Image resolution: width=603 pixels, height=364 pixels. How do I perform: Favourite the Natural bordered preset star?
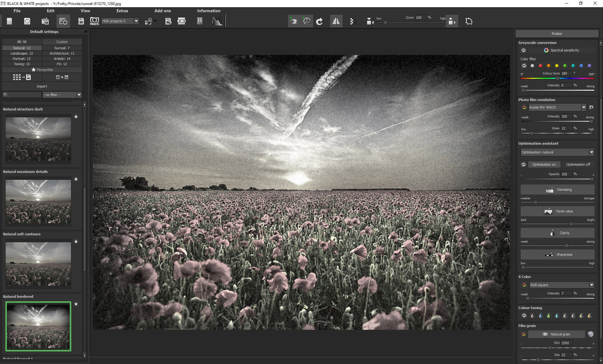click(x=76, y=304)
